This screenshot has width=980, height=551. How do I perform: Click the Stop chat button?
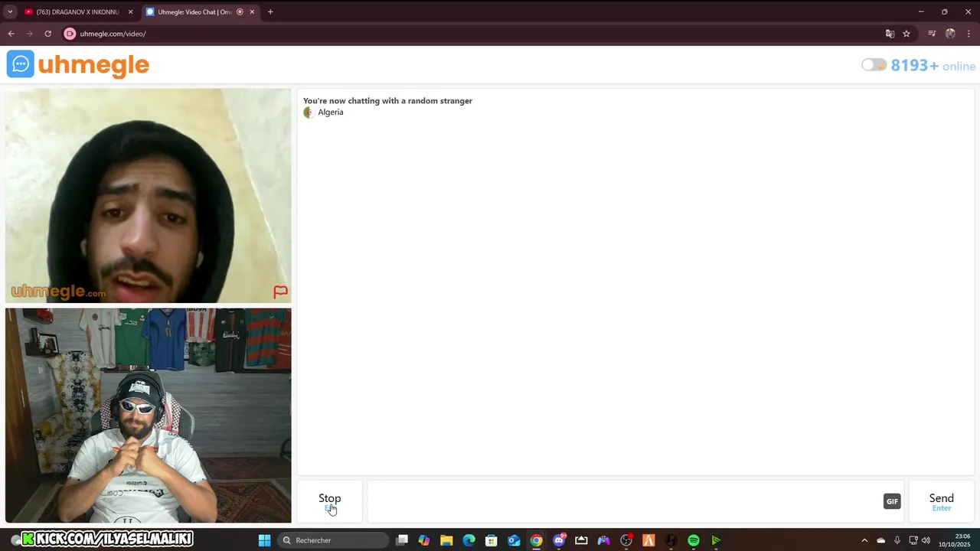(330, 501)
